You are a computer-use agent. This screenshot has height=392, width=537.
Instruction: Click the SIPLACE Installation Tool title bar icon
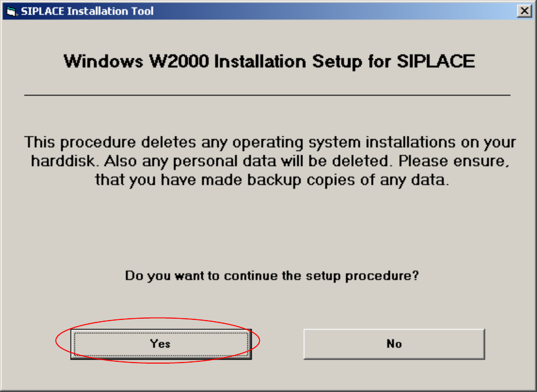click(x=11, y=11)
